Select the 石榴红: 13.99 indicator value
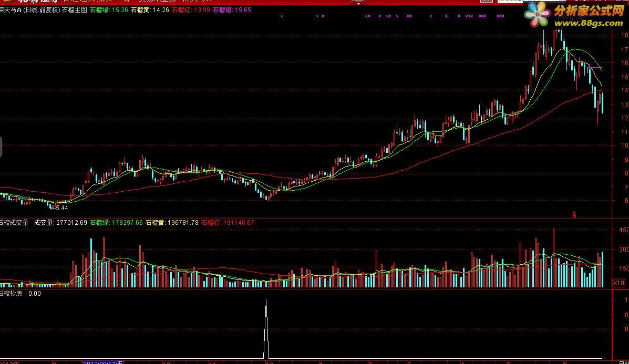Image resolution: width=629 pixels, height=364 pixels. [191, 9]
